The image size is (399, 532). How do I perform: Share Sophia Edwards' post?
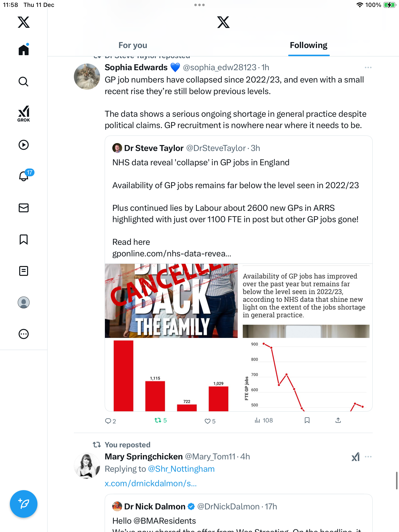(338, 420)
